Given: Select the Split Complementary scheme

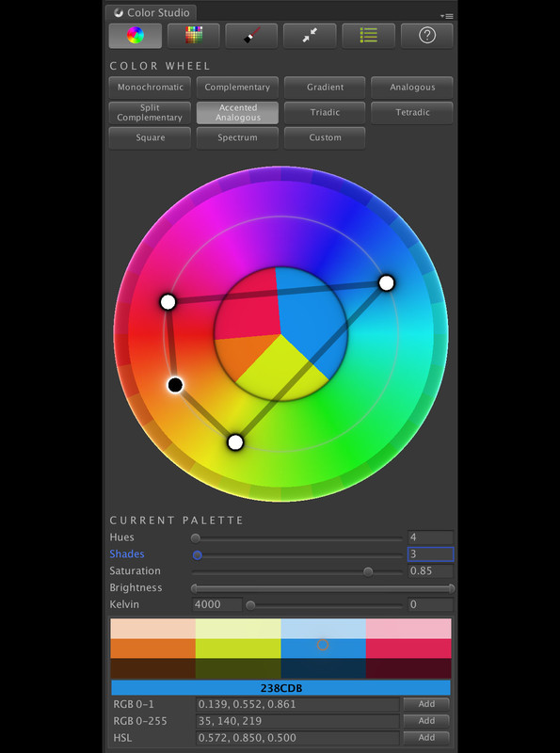Looking at the screenshot, I should 150,112.
